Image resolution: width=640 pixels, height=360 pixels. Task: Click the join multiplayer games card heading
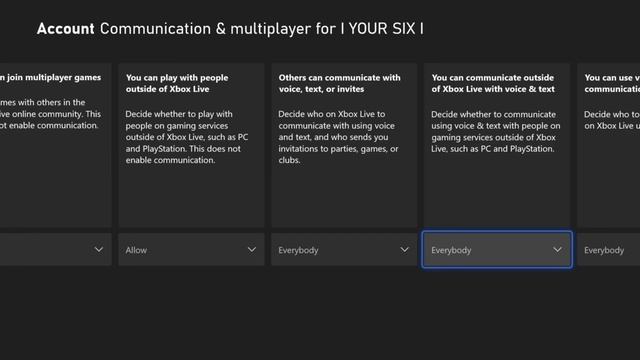(x=51, y=77)
